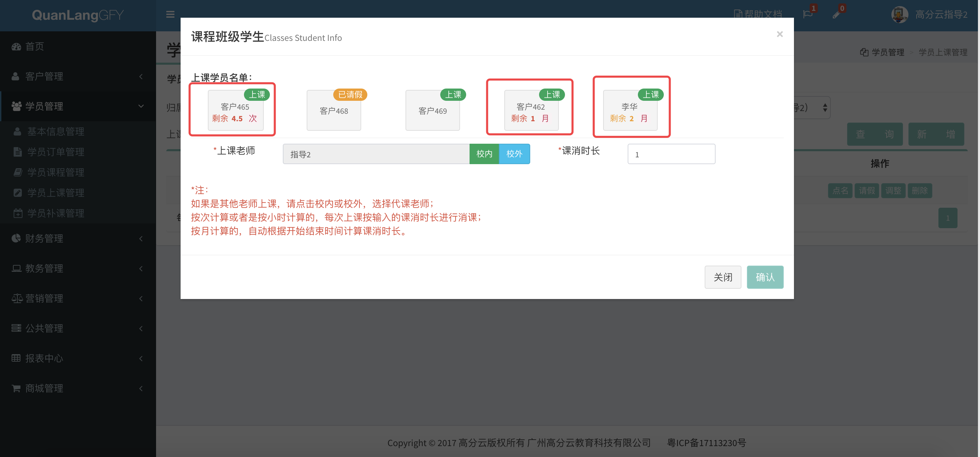Click the hamburger menu toggle icon
Screen dimensions: 980x457
click(170, 14)
